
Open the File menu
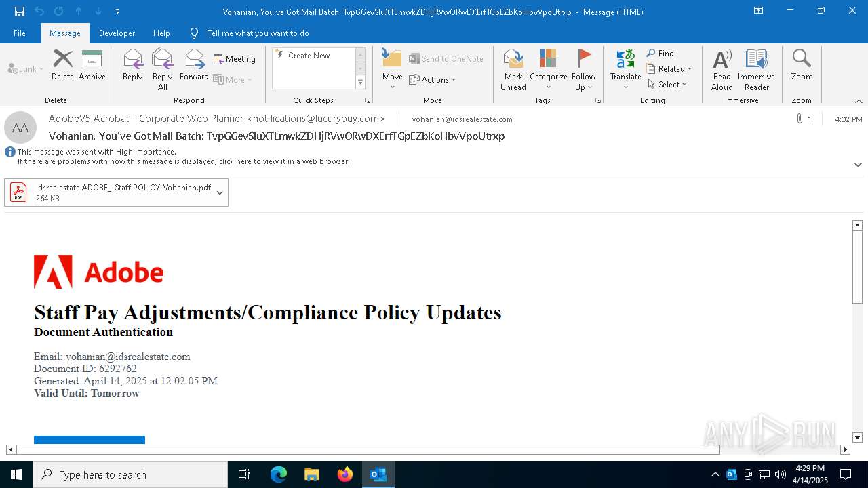pos(20,33)
